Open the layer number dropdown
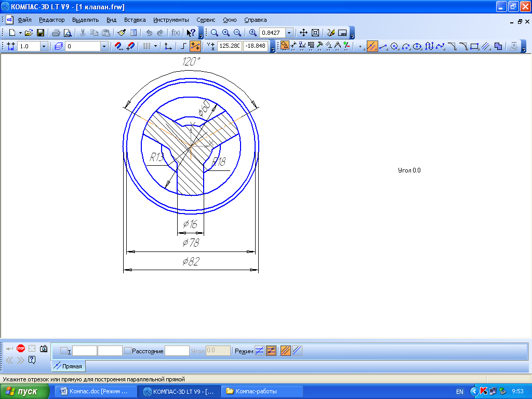The width and height of the screenshot is (532, 399). [104, 46]
